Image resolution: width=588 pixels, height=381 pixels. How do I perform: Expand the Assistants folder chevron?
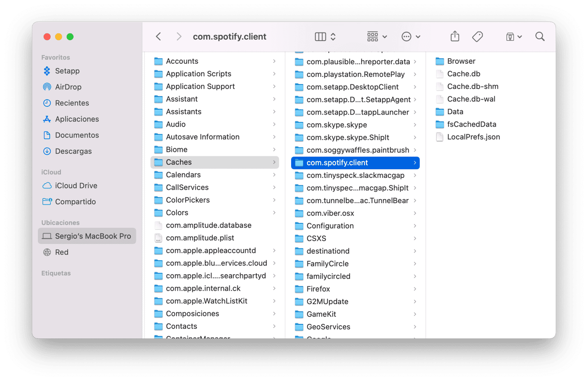274,112
